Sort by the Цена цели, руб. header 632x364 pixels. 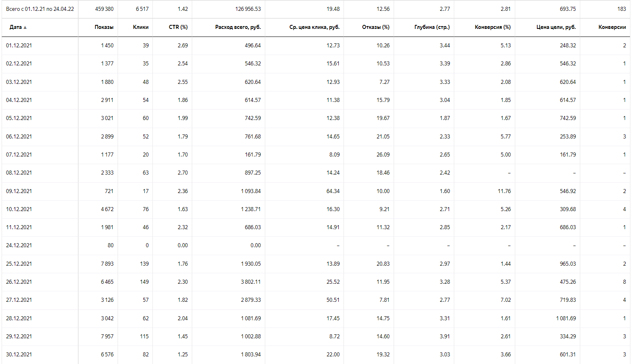(556, 27)
